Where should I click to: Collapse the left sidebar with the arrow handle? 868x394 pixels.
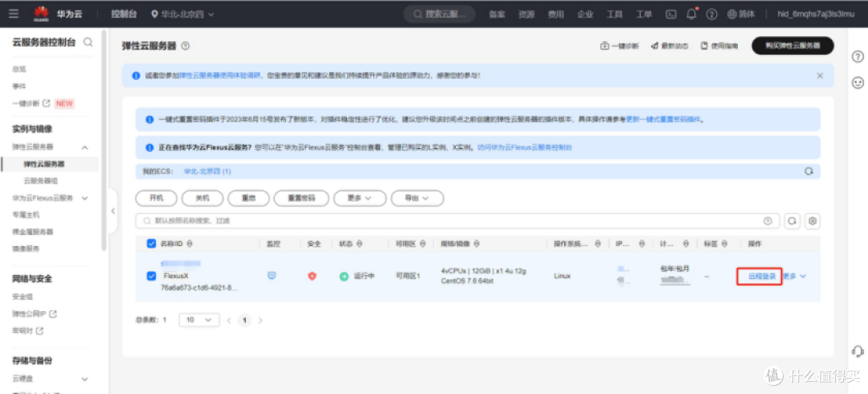[x=113, y=211]
